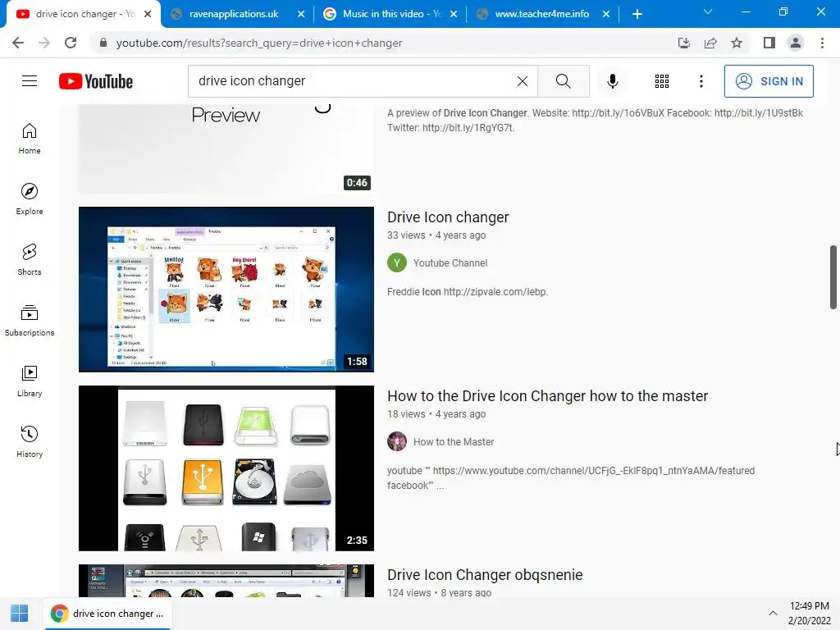
Task: Open the YouTube apps grid icon
Action: click(662, 81)
